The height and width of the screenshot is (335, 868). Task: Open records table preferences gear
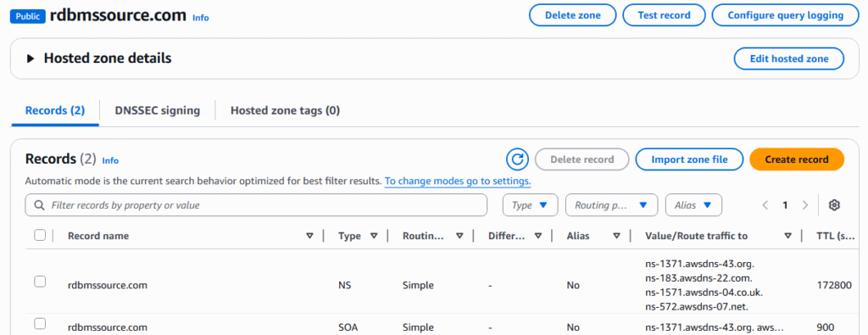coord(834,205)
